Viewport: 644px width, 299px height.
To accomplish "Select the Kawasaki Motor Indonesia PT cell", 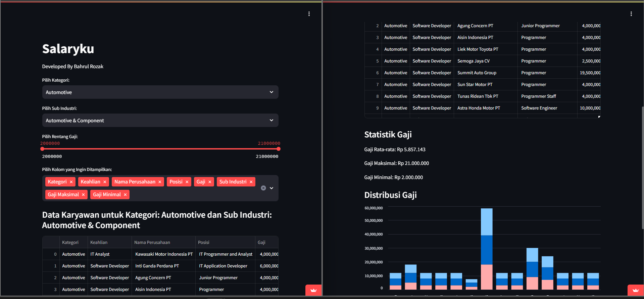I will click(x=163, y=254).
